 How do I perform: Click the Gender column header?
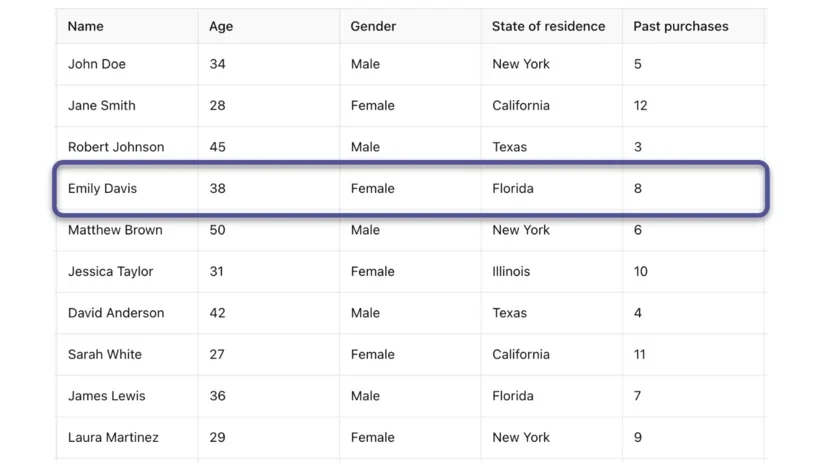point(373,26)
